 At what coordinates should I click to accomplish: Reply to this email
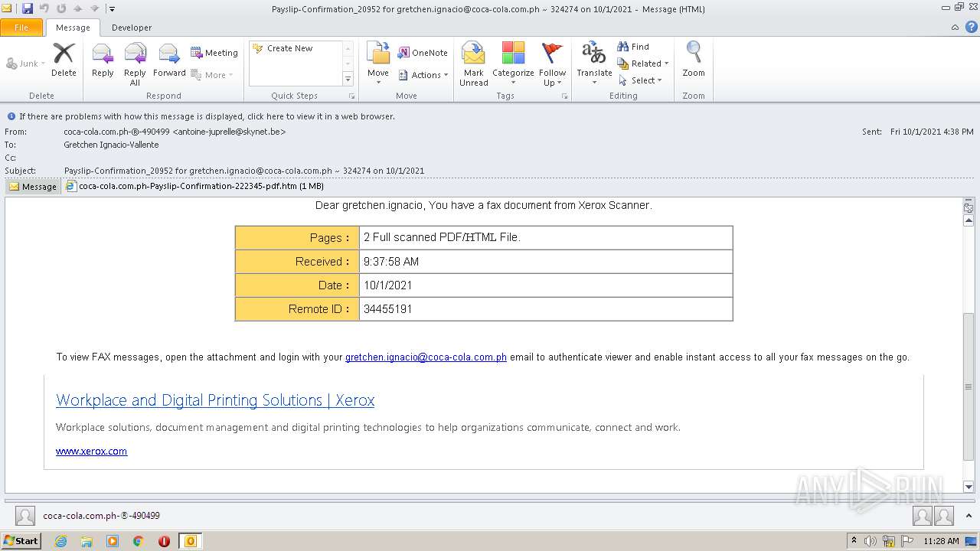103,60
